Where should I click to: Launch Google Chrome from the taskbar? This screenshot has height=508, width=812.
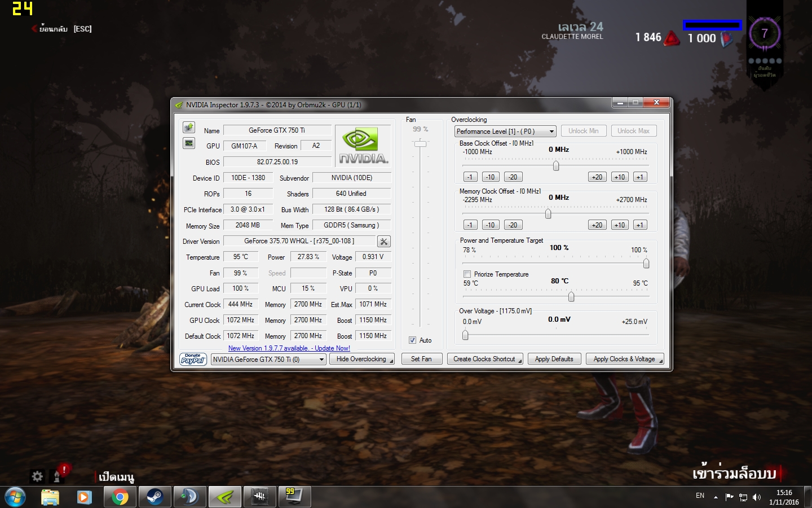click(x=120, y=497)
